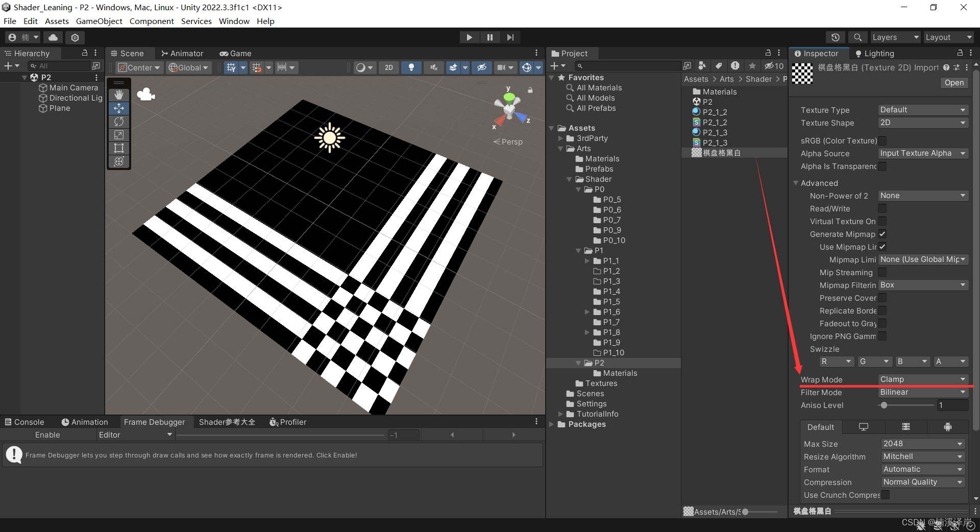Enable the sRGB (Color Texture) checkbox

(x=883, y=140)
